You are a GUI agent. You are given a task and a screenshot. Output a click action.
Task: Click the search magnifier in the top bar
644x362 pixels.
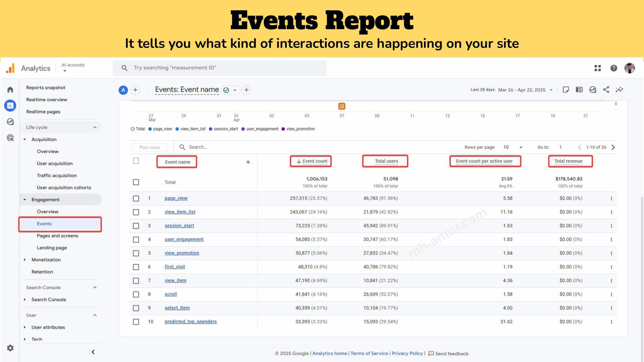click(124, 68)
